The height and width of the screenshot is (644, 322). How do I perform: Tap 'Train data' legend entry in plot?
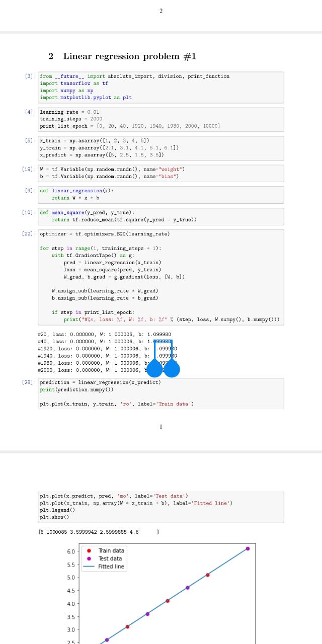(111, 551)
